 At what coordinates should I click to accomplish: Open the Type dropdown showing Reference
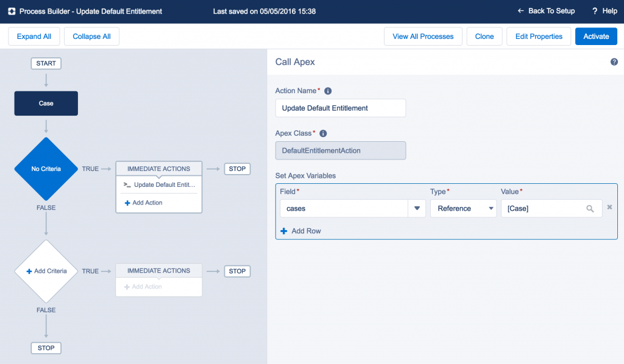coord(463,209)
